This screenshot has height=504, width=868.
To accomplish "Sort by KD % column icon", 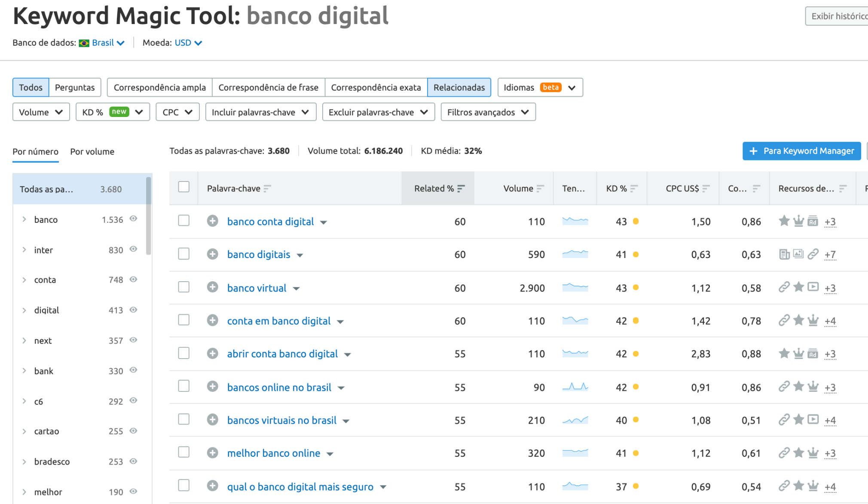I will [x=634, y=188].
